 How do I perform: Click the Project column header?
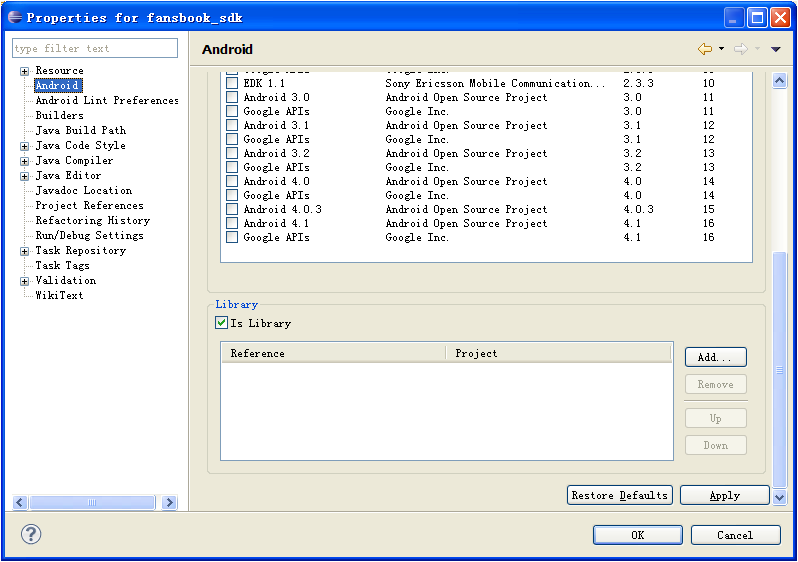click(x=559, y=353)
